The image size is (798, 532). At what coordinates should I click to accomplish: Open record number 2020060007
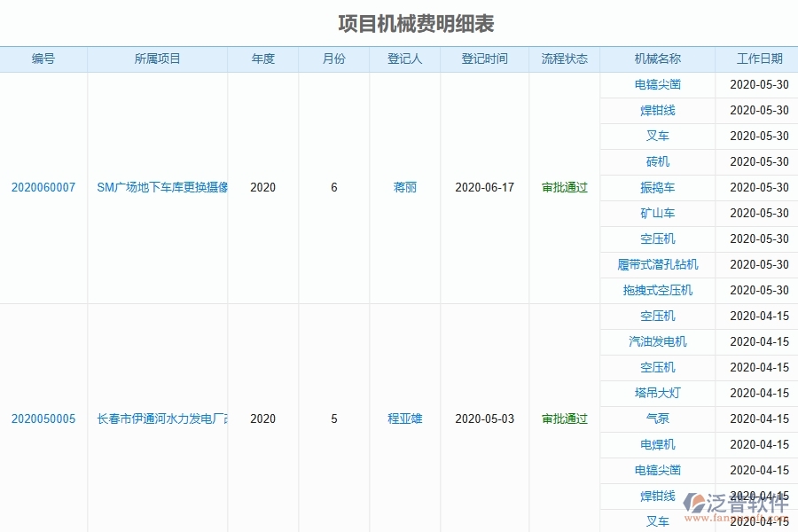(43, 187)
